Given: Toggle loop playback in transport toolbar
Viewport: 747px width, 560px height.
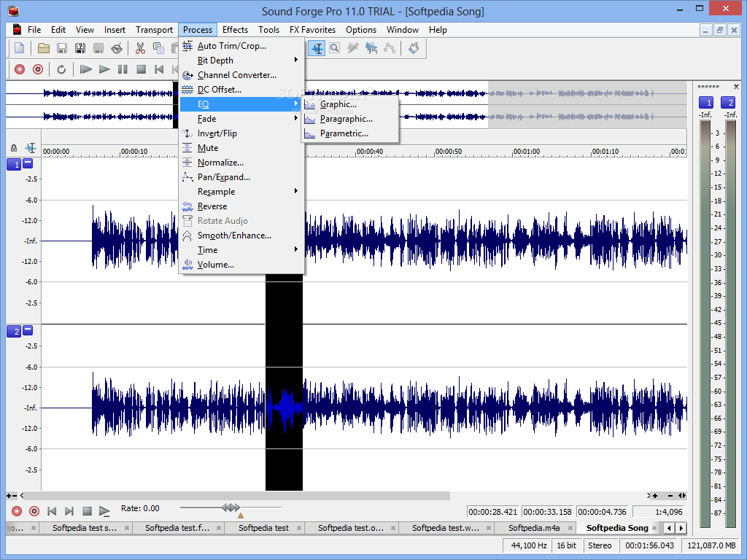Looking at the screenshot, I should [61, 69].
